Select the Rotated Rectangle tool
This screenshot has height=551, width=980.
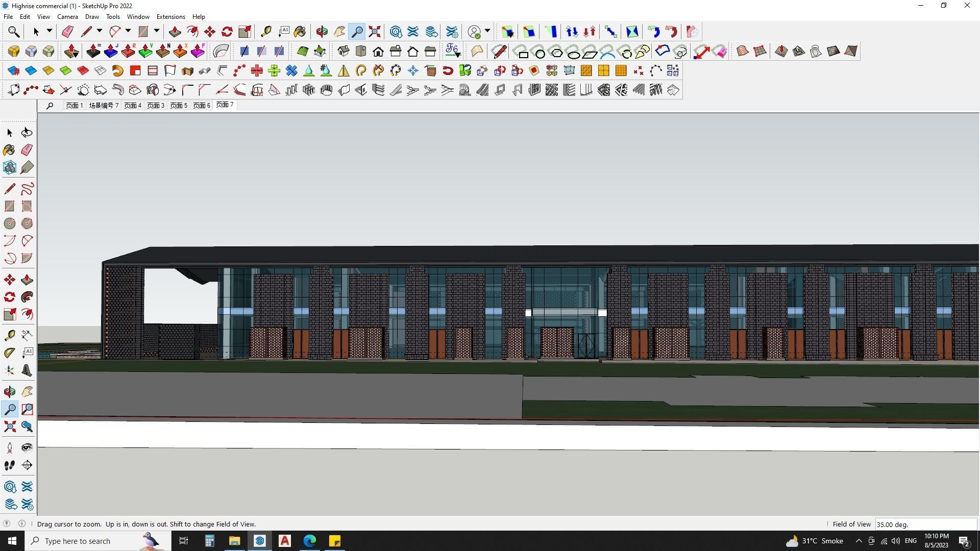pos(27,206)
